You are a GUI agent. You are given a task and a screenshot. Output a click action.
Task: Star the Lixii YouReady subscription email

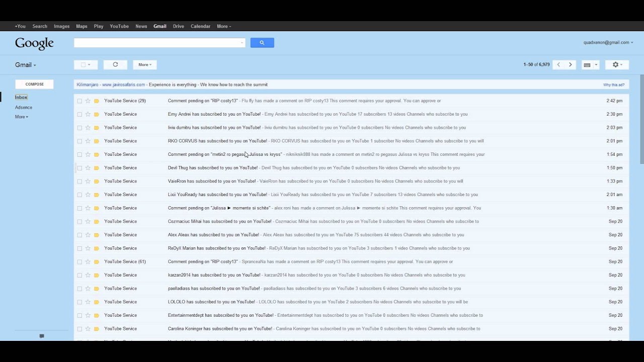(x=88, y=195)
